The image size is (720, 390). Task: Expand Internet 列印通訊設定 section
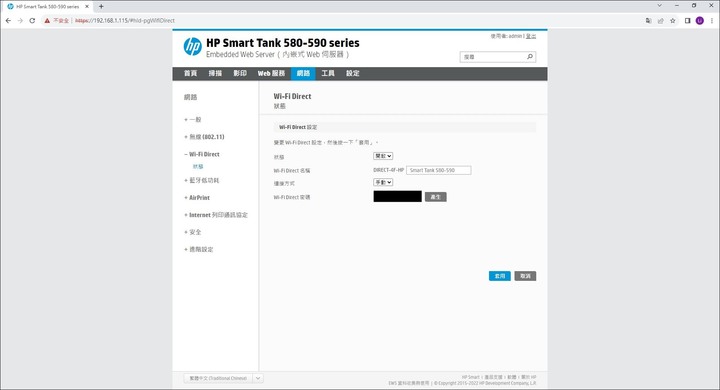point(216,215)
